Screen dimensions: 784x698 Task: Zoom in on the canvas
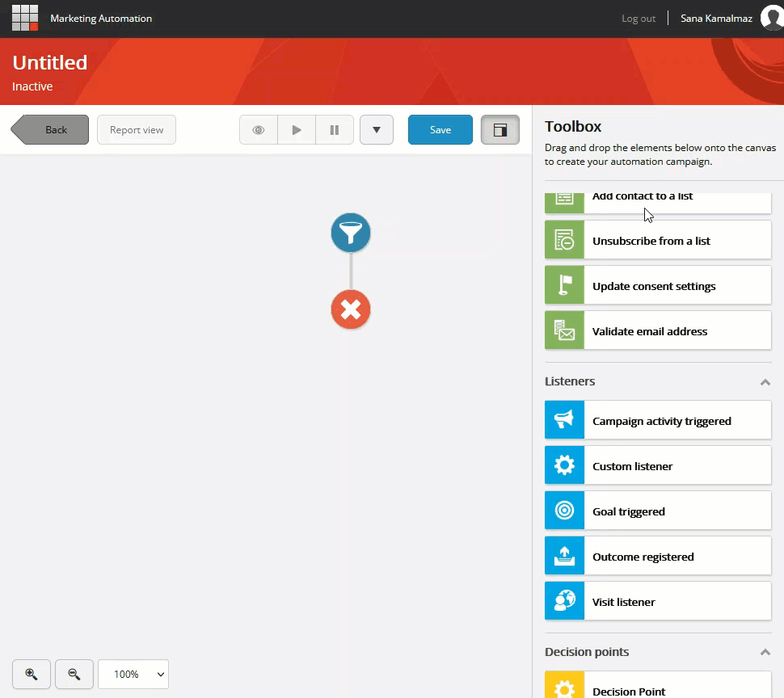pos(31,674)
